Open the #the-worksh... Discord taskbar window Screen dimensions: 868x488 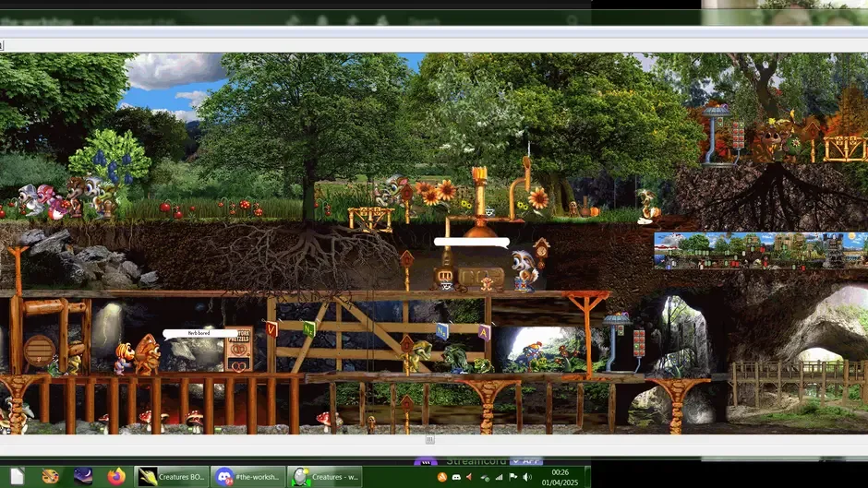(248, 476)
